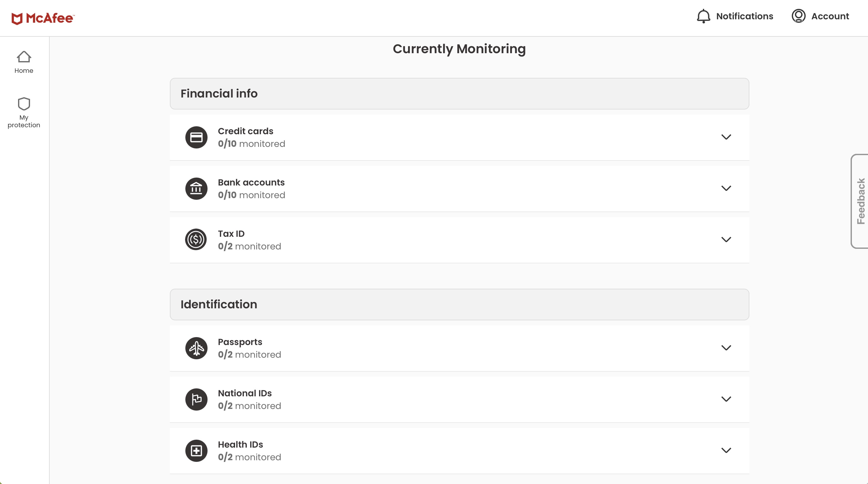The width and height of the screenshot is (868, 484).
Task: Expand the National IDs chevron
Action: [726, 399]
